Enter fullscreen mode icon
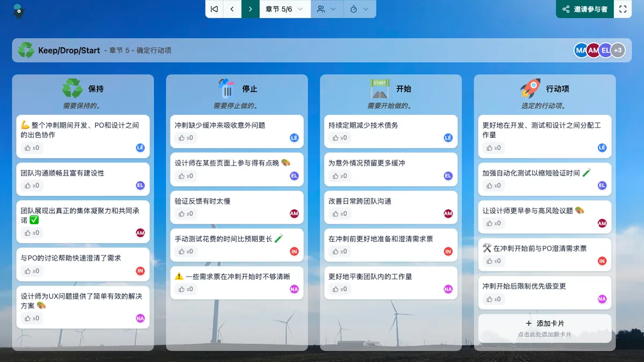Screen dimensions: 644x362 coord(623,9)
